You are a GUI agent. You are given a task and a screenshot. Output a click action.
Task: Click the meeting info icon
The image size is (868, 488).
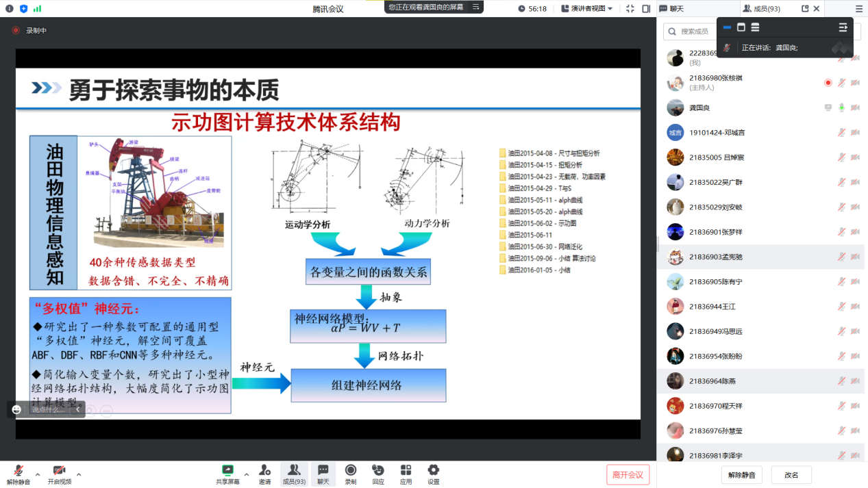(x=9, y=9)
